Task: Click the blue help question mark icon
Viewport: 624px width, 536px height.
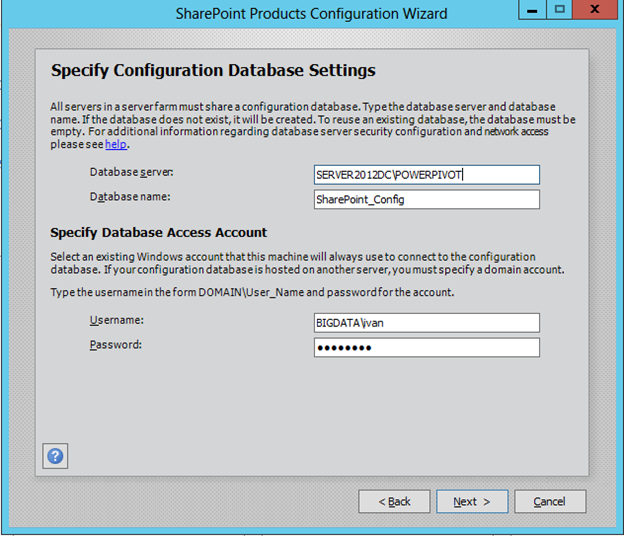Action: click(x=56, y=456)
